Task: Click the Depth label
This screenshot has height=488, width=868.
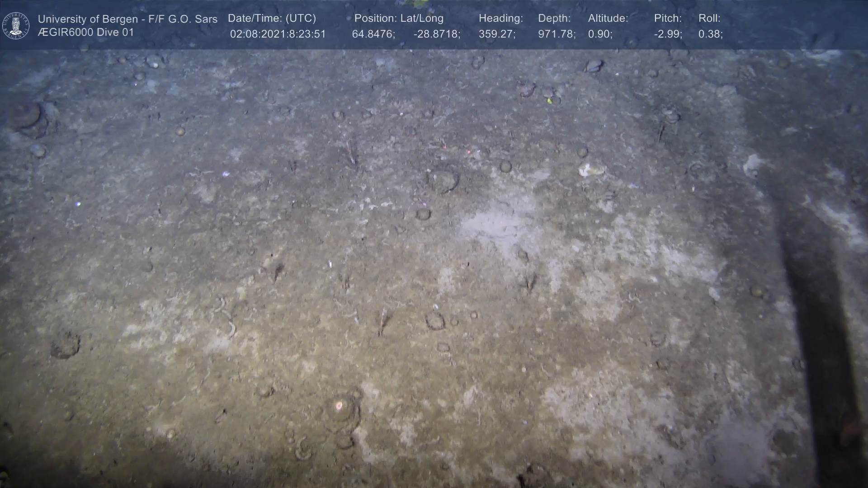Action: tap(554, 19)
